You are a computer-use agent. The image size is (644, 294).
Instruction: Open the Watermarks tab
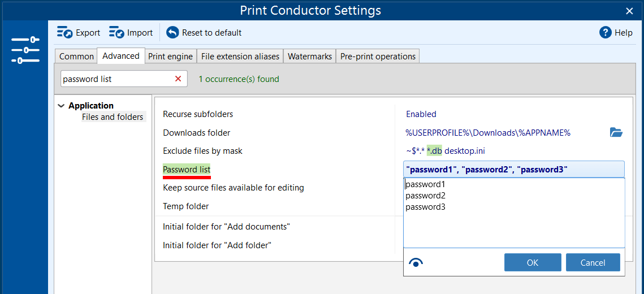[x=309, y=57]
